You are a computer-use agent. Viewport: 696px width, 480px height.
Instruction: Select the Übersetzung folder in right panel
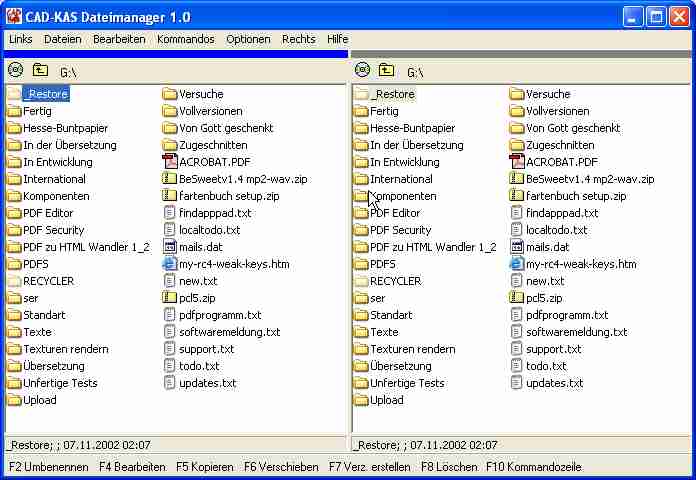400,366
